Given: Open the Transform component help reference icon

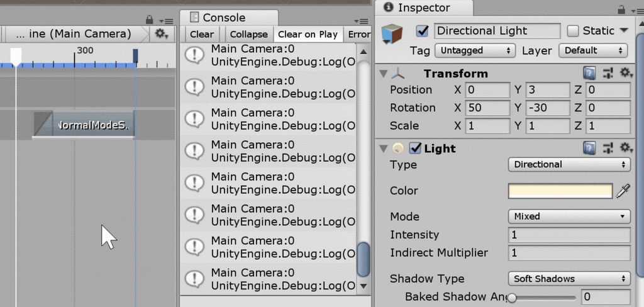Looking at the screenshot, I should [x=589, y=74].
